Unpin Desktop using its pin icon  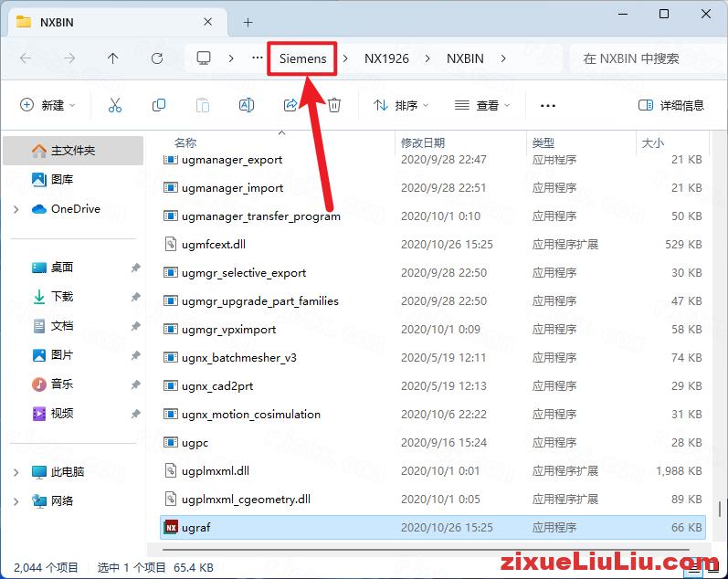[x=135, y=268]
